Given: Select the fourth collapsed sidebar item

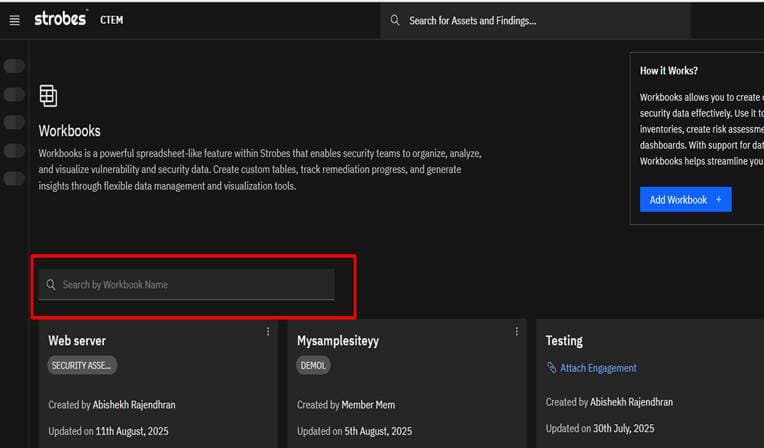Looking at the screenshot, I should (14, 151).
